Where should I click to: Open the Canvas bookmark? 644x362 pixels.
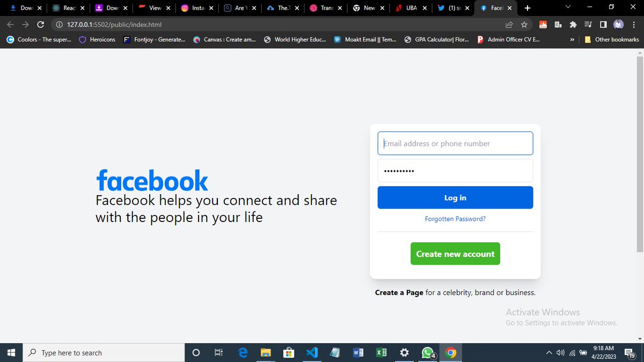(225, 40)
